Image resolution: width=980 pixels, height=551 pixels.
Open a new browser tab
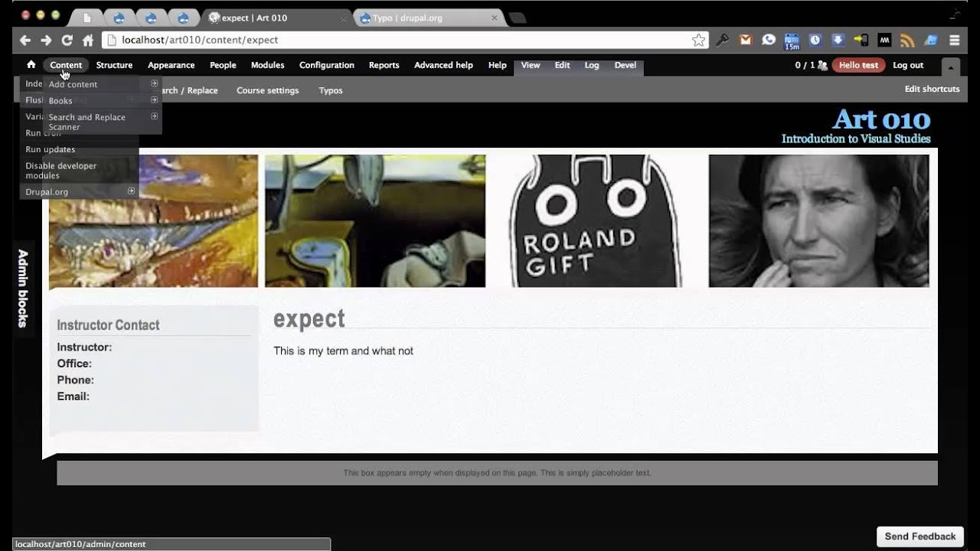(x=518, y=18)
